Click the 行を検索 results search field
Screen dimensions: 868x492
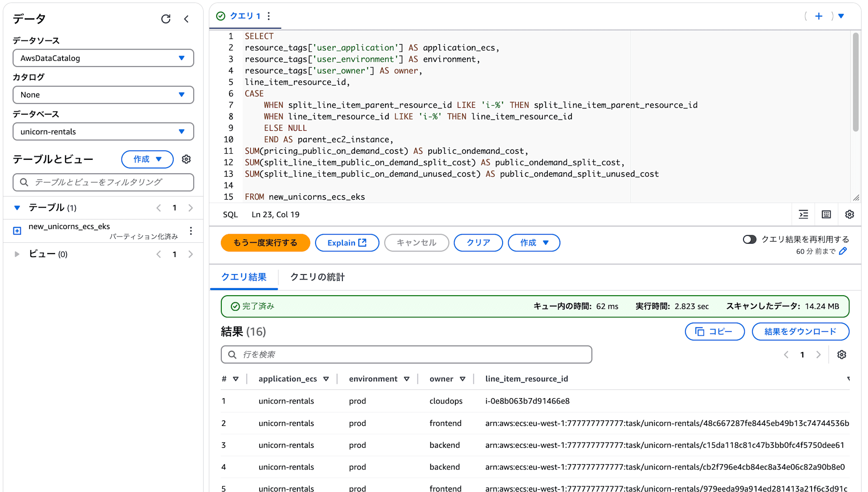(406, 355)
